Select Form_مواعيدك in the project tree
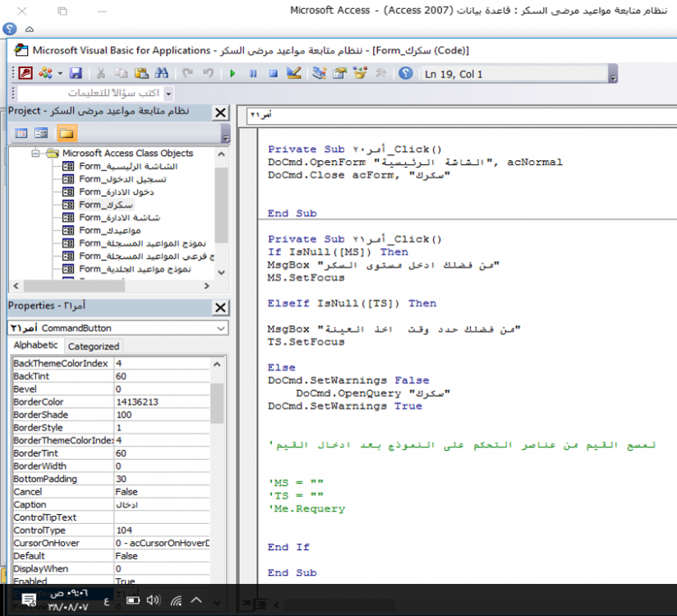The height and width of the screenshot is (616, 677). click(x=109, y=231)
